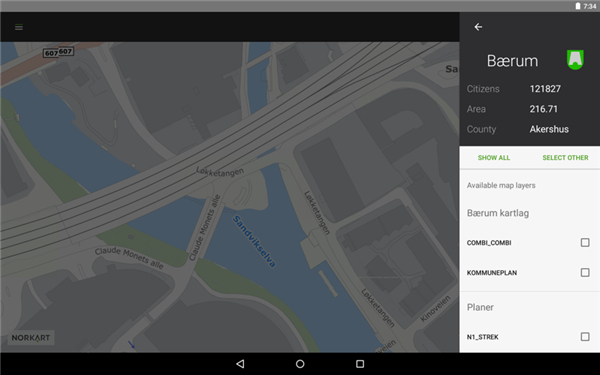This screenshot has width=600, height=375.
Task: Tap the Bærum municipality coat of arms
Action: [x=575, y=60]
